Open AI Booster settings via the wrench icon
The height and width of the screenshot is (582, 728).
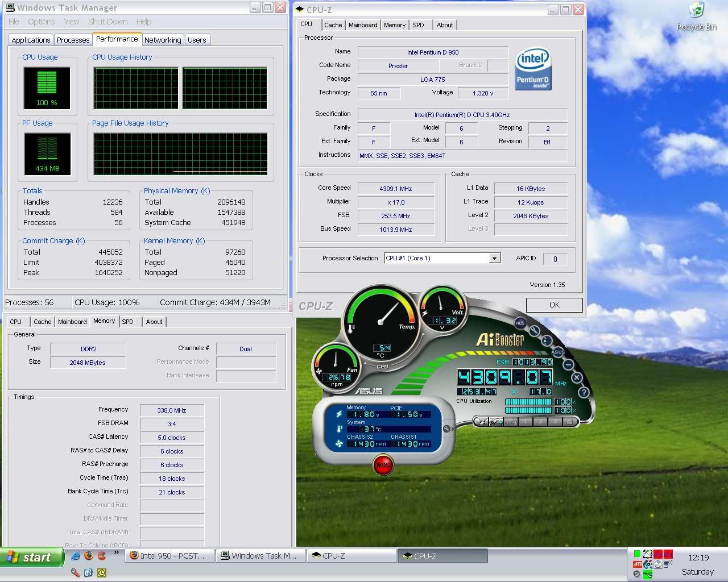(x=534, y=331)
